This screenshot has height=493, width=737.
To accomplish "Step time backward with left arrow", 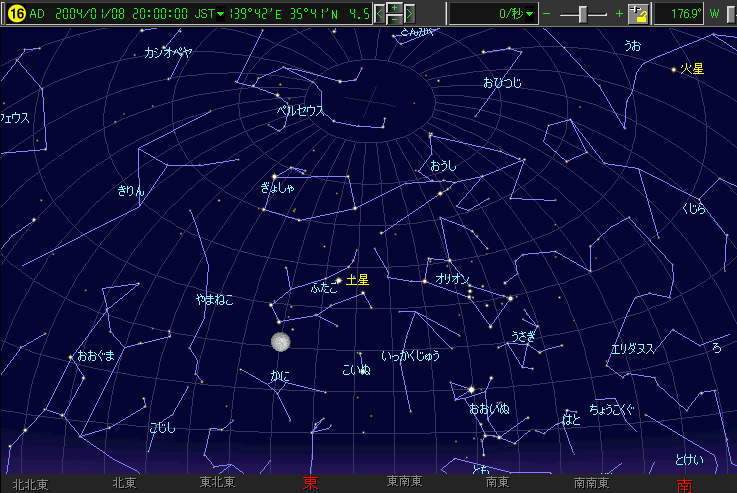I will click(380, 14).
